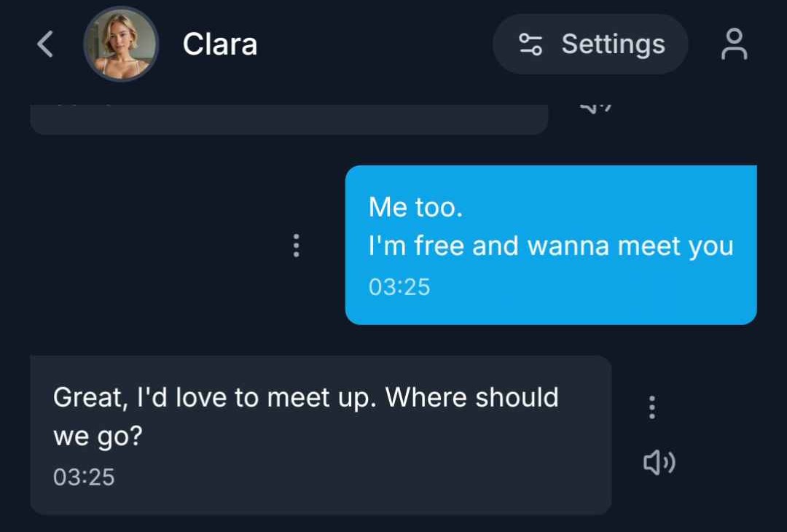The height and width of the screenshot is (532, 787).
Task: Click the Settings label in the header
Action: pos(613,44)
